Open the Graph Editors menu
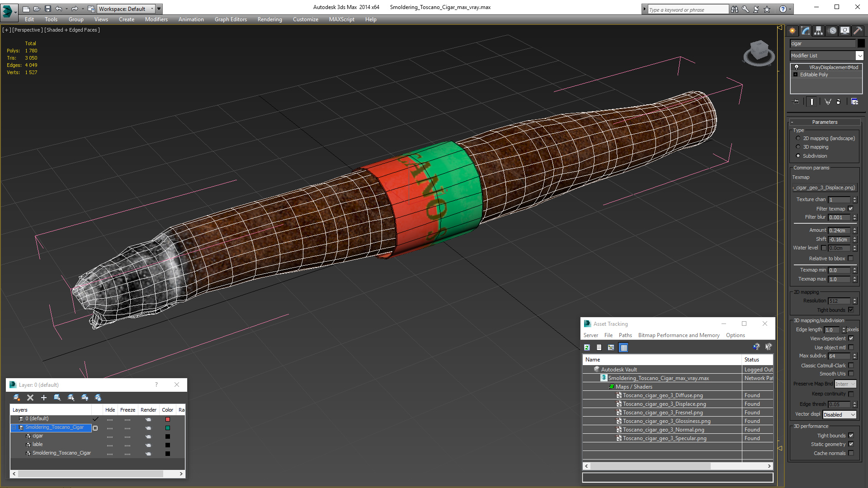This screenshot has height=488, width=868. pyautogui.click(x=231, y=19)
